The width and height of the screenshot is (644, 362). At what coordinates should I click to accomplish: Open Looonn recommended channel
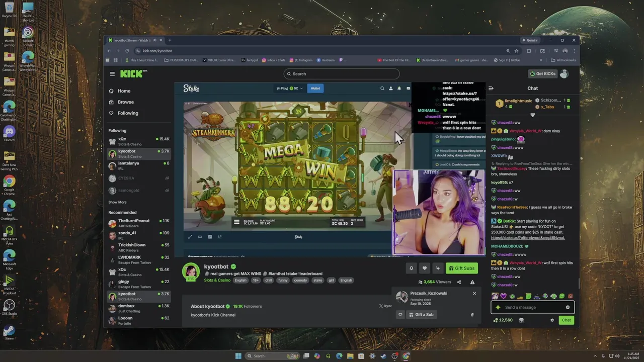point(139,320)
